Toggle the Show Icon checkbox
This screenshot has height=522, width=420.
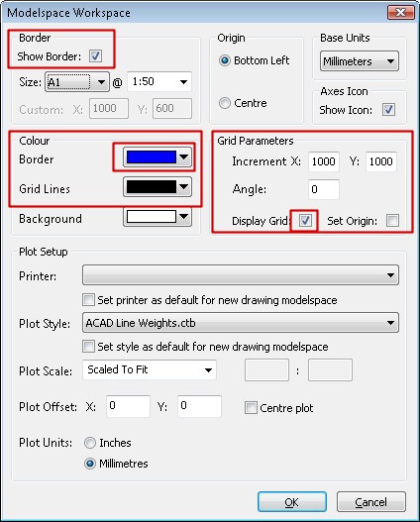tap(388, 110)
